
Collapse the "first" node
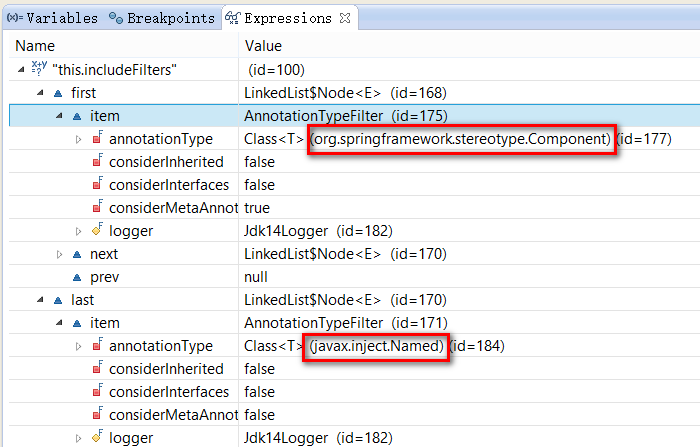click(x=41, y=93)
